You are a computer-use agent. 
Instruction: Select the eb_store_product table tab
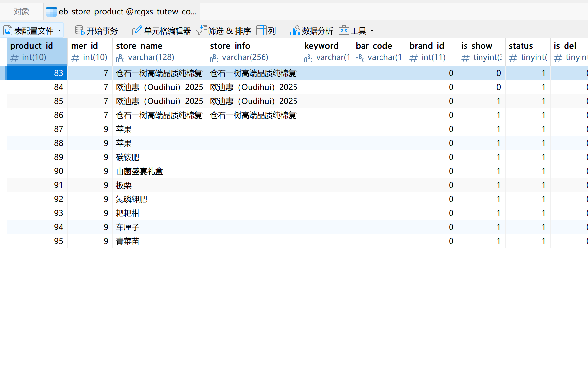pyautogui.click(x=127, y=12)
